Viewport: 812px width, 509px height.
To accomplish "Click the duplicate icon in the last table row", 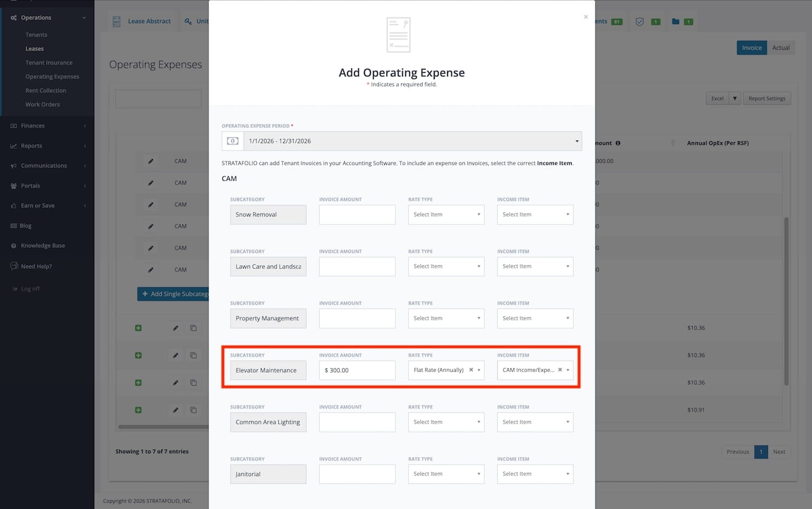I will [x=193, y=410].
